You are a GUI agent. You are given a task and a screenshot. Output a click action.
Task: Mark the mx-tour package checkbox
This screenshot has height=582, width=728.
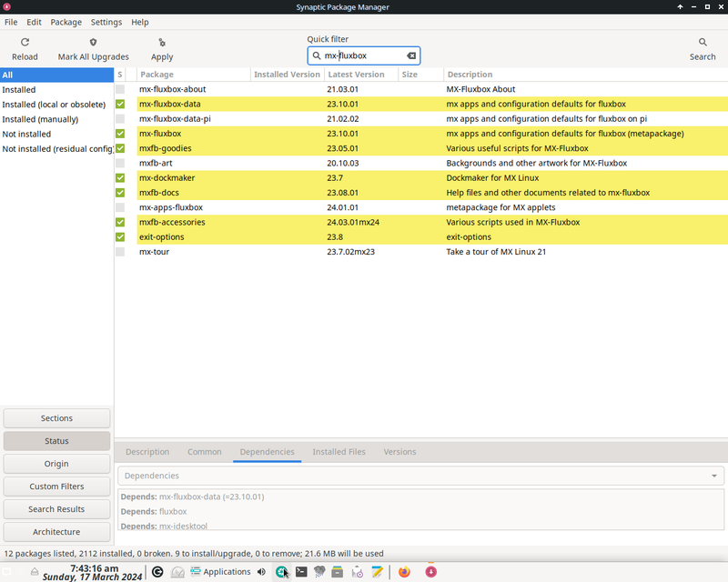120,252
